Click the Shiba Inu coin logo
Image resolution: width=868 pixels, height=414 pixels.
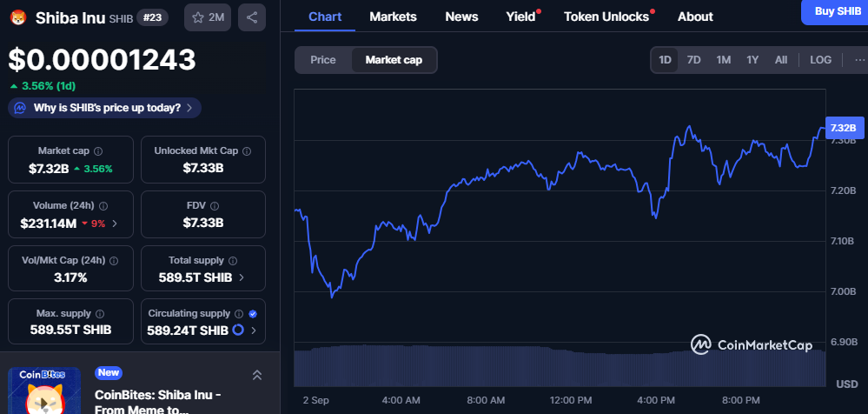tap(17, 17)
